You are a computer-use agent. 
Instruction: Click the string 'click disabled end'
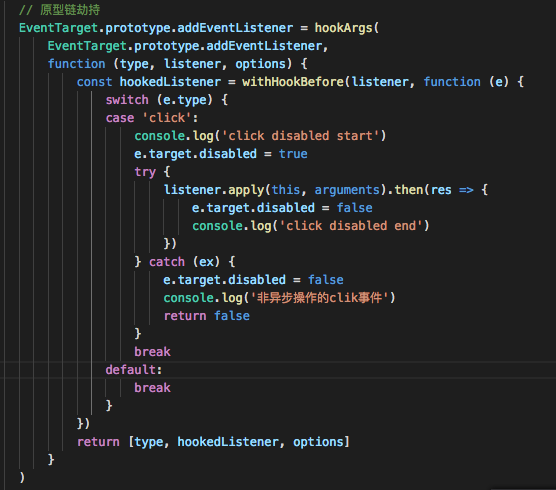[351, 226]
